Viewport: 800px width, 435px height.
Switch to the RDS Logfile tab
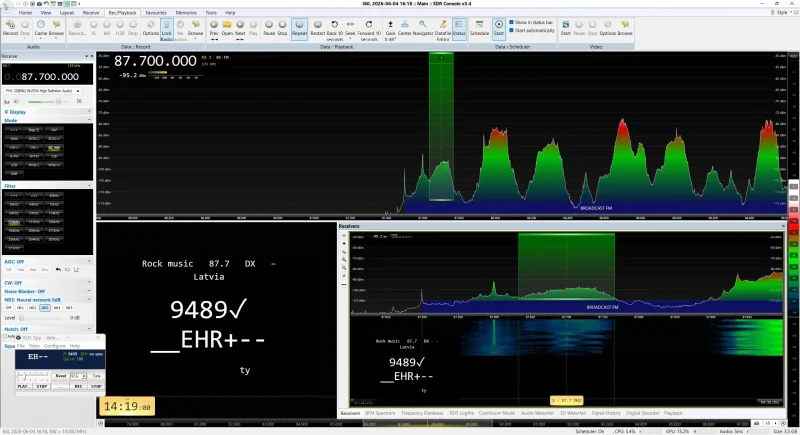point(462,413)
